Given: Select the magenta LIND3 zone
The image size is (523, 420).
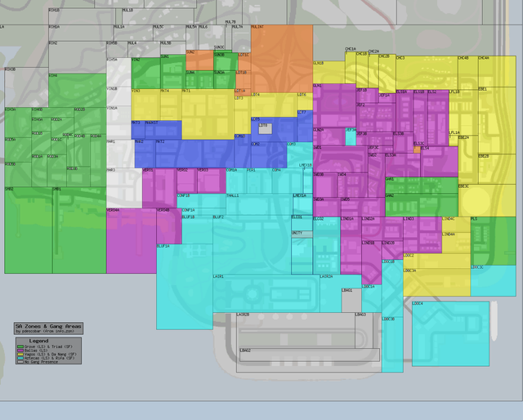Looking at the screenshot, I should coord(422,235).
